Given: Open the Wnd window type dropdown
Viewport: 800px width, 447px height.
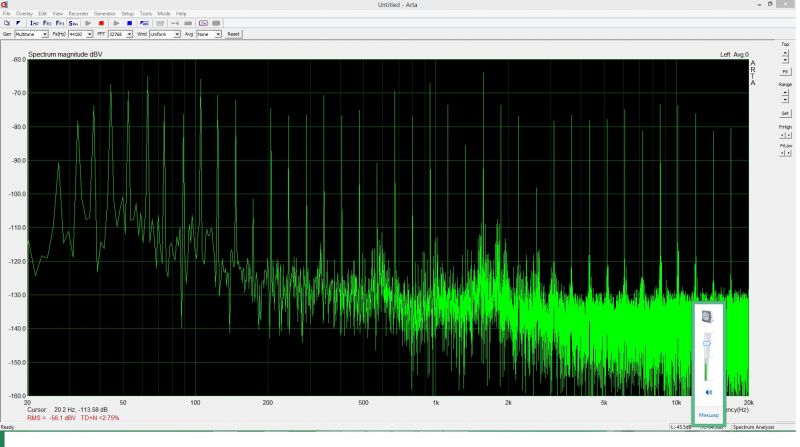Looking at the screenshot, I should 177,34.
